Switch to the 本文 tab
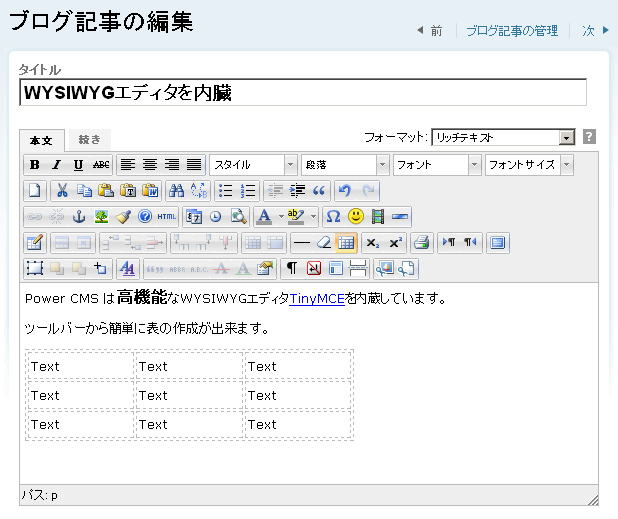 [x=41, y=140]
